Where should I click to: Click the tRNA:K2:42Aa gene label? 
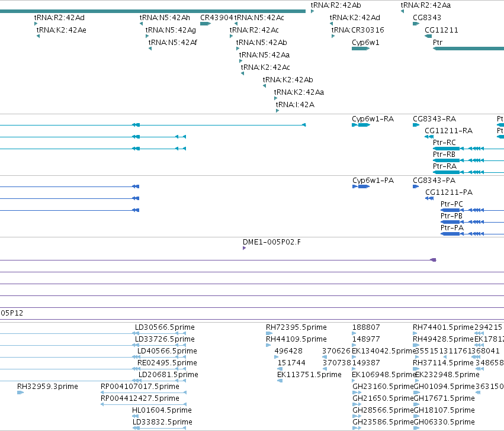click(299, 92)
